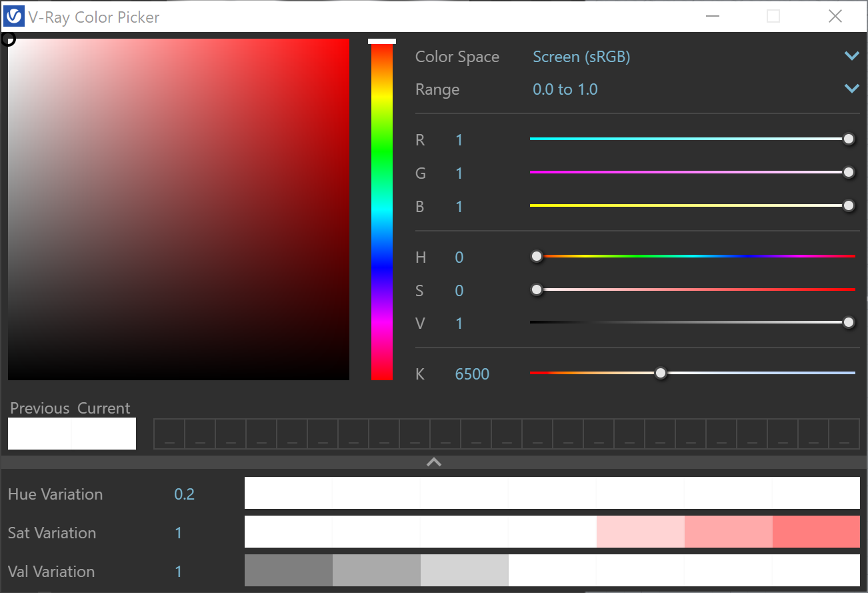Screen dimensions: 868x593
Task: Click the H value field showing 0
Action: click(459, 257)
